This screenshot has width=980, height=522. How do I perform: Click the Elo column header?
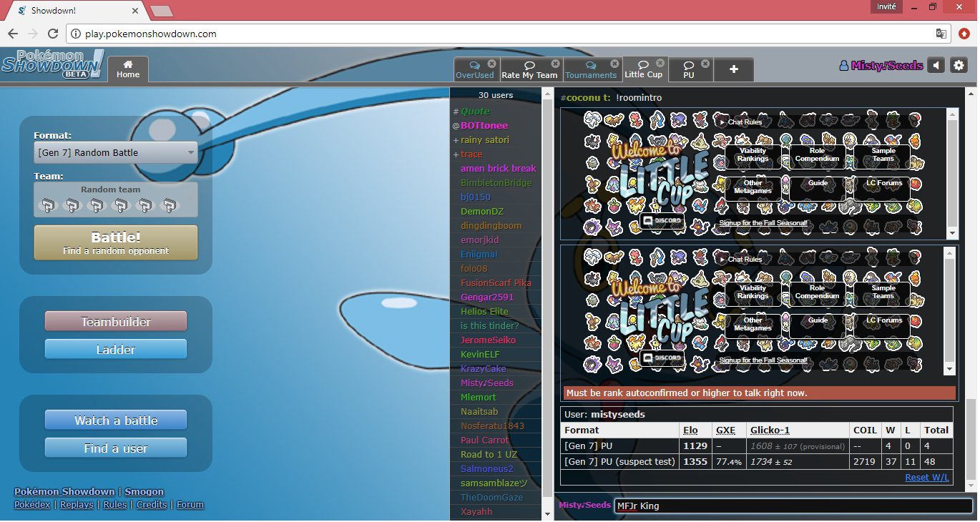pos(690,430)
